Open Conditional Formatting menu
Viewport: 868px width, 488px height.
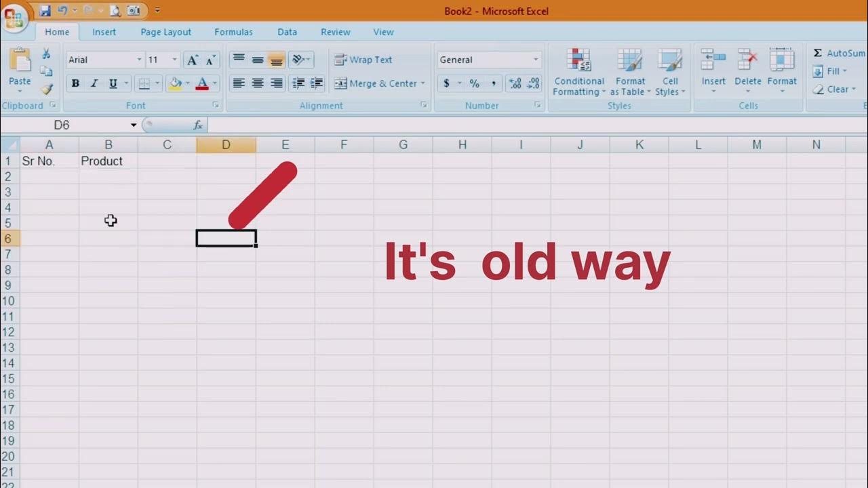click(x=579, y=72)
